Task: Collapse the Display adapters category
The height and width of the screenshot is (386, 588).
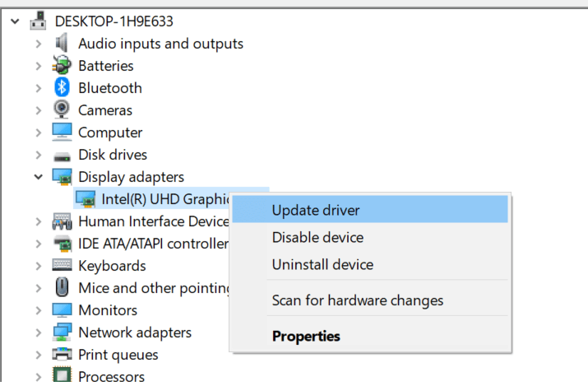Action: [x=39, y=177]
